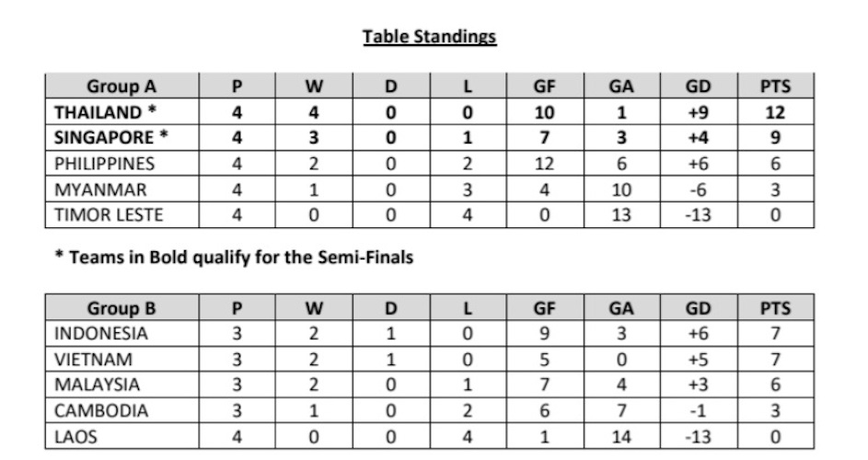Select the Group B header cell
Image resolution: width=868 pixels, height=460 pixels.
(122, 308)
